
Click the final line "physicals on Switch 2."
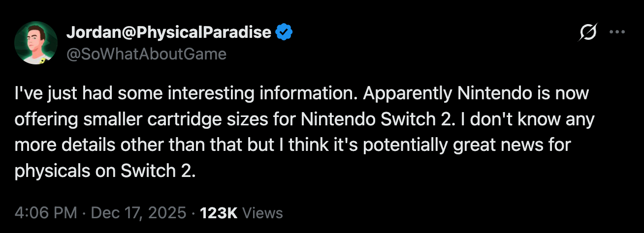tap(105, 172)
